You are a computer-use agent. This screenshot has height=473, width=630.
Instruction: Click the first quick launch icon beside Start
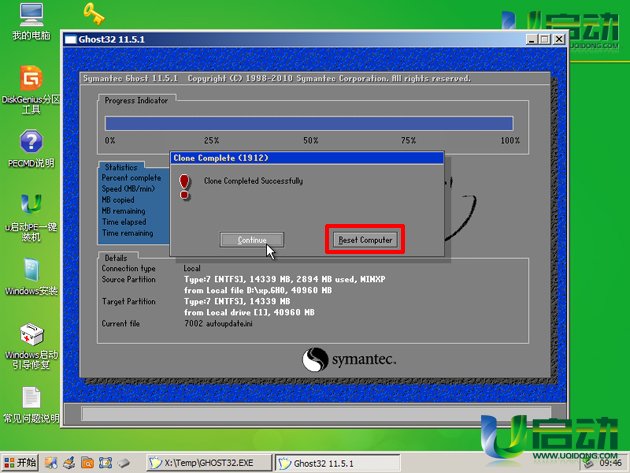51,463
